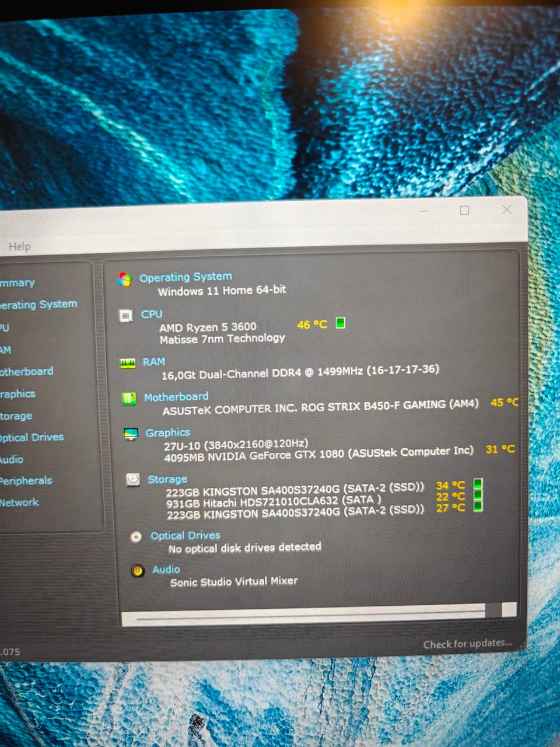The height and width of the screenshot is (747, 560).
Task: Click the Operating System Windows flag icon
Action: pos(124,280)
